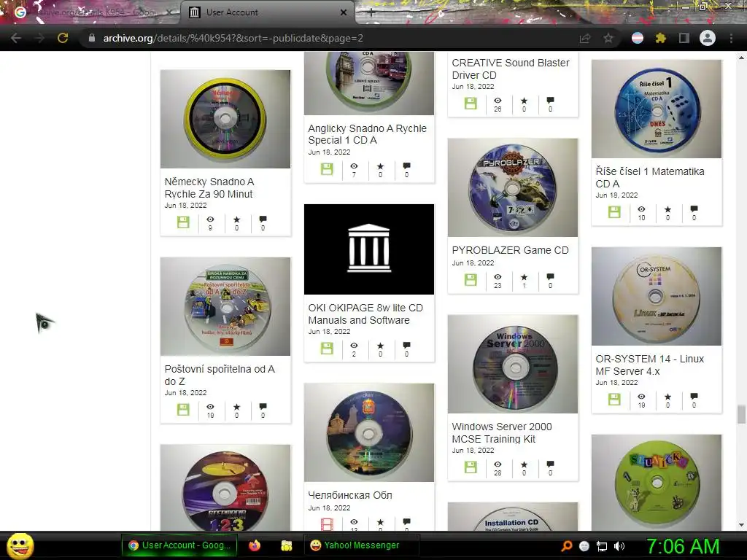Open Německy Snadno A Rychle thumbnail
The height and width of the screenshot is (560, 747).
point(225,119)
